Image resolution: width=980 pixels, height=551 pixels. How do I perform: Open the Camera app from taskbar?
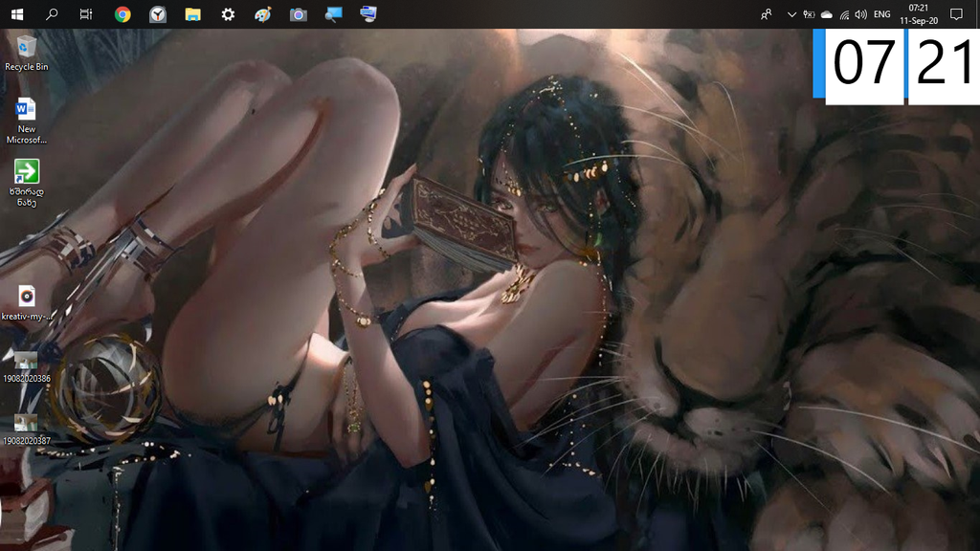299,13
